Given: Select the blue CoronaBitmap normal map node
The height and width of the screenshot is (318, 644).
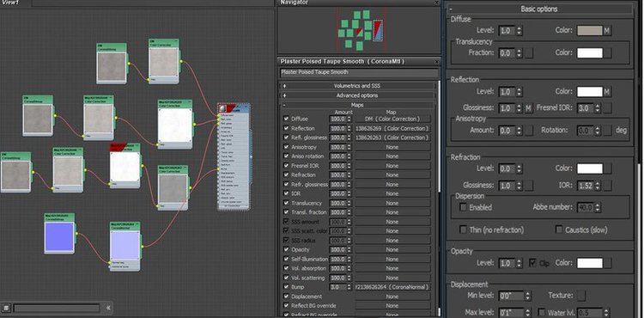Looking at the screenshot, I should pyautogui.click(x=59, y=234).
